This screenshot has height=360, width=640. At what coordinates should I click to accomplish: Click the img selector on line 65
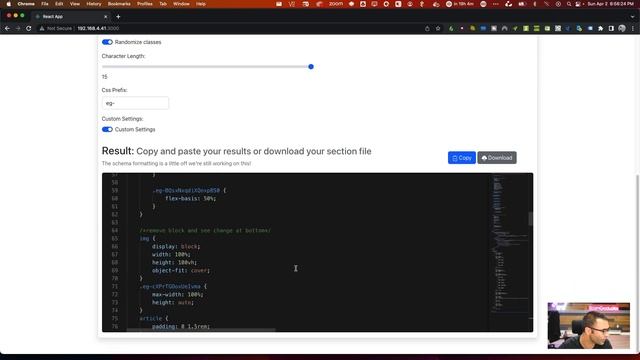coord(144,238)
